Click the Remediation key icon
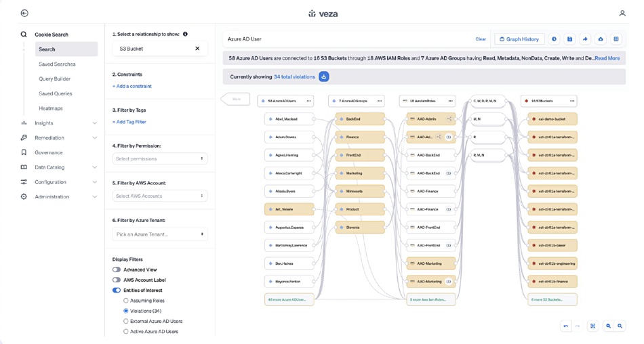 click(24, 137)
